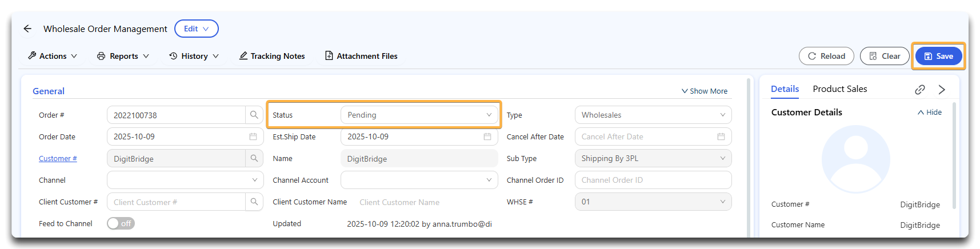This screenshot has height=249, width=980.
Task: Click the right arrow next to Product Sales
Action: click(942, 90)
